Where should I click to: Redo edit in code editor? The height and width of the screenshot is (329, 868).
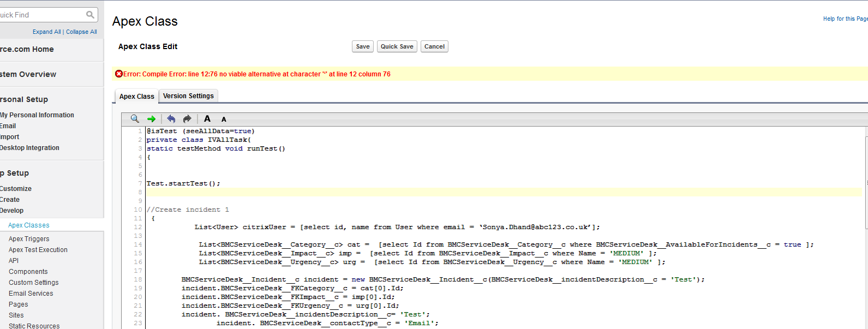(187, 118)
